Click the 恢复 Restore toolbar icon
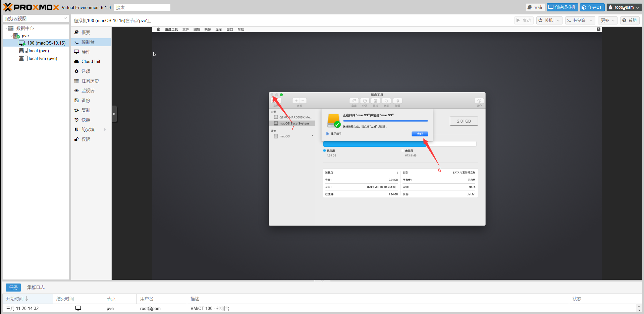Viewport: 644px width, 314px height. (386, 101)
